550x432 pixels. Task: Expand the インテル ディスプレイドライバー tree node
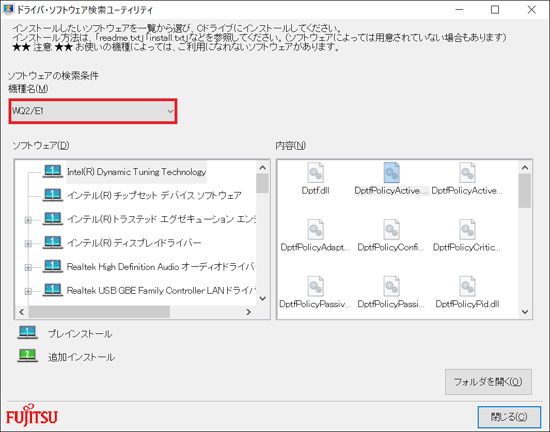tap(28, 244)
